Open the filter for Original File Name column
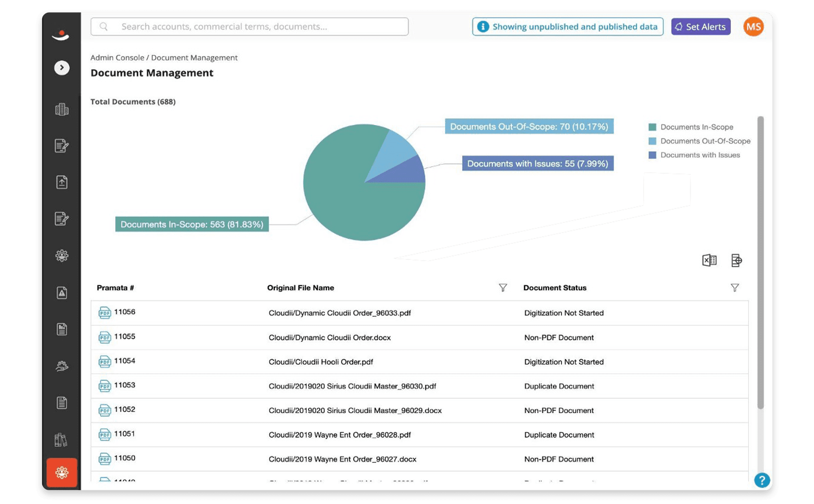814x504 pixels. (503, 288)
